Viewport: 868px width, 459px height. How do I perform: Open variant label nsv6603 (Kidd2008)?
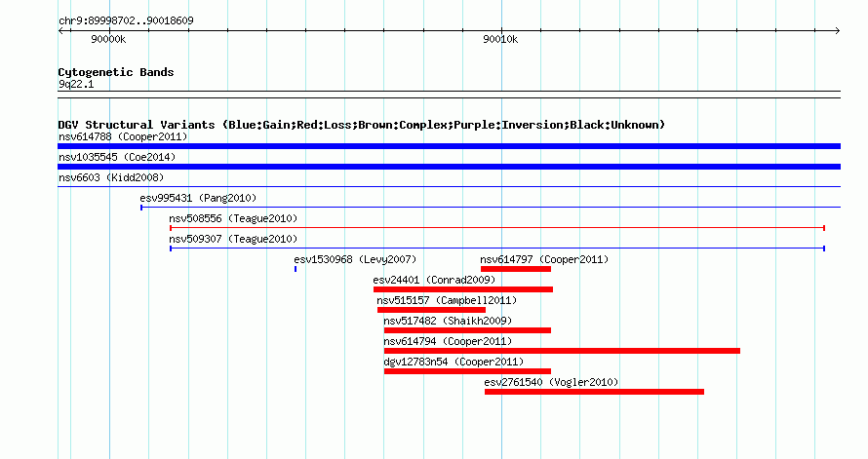111,177
